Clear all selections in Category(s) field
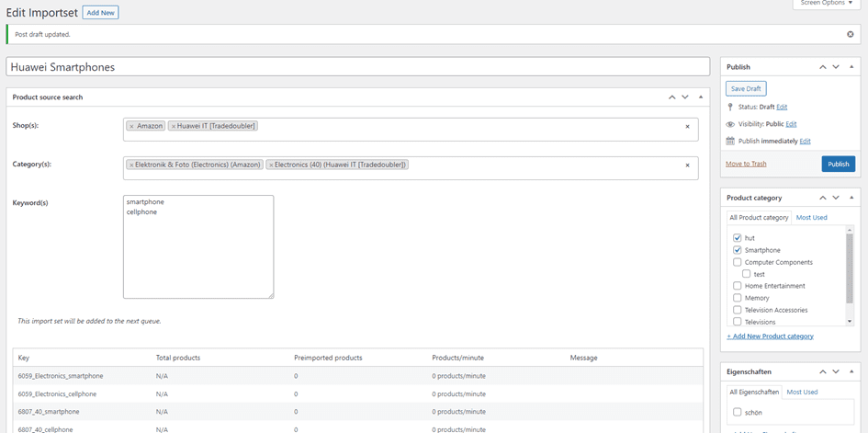The image size is (868, 433). pos(687,165)
